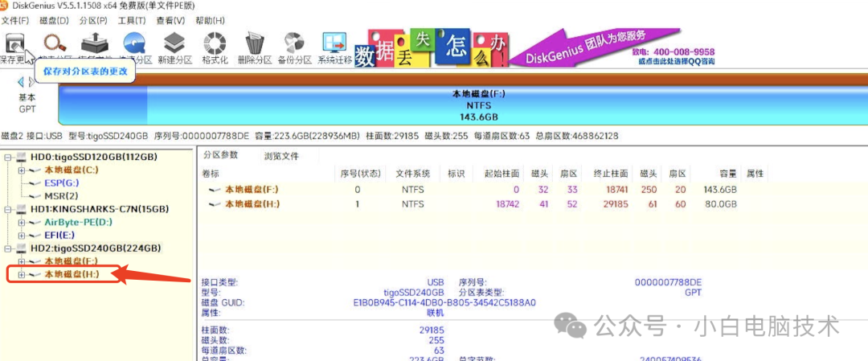This screenshot has height=361, width=868.
Task: Switch to the 浏览文件 tab
Action: click(x=282, y=156)
